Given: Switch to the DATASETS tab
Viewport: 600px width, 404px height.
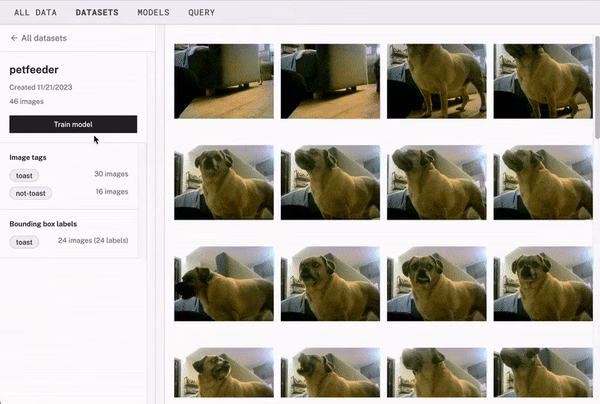Looking at the screenshot, I should pyautogui.click(x=97, y=12).
